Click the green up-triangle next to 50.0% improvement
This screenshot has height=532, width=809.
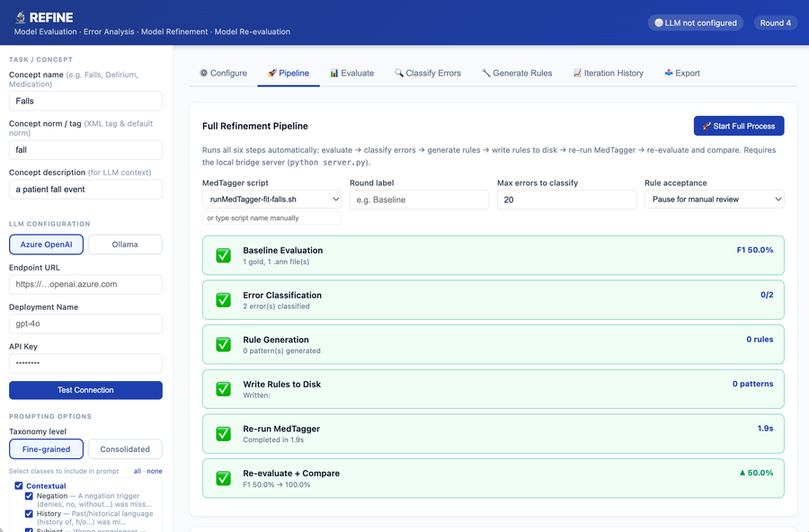[742, 473]
